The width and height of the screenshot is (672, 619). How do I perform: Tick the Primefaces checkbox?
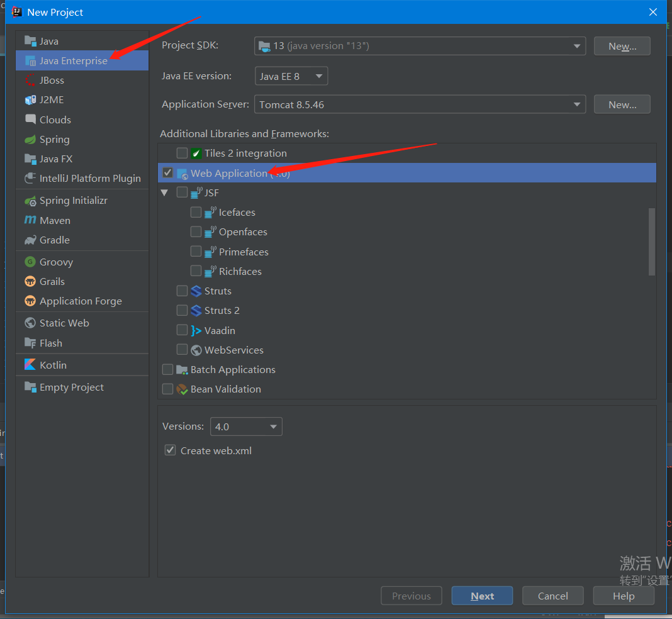click(x=196, y=252)
